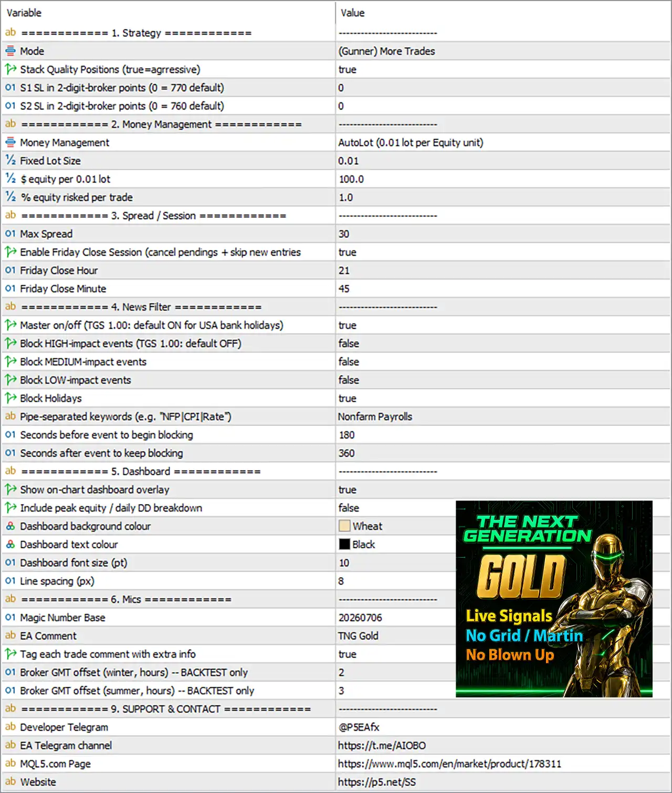Toggle Enable Friday Close Session value

pyautogui.click(x=348, y=252)
